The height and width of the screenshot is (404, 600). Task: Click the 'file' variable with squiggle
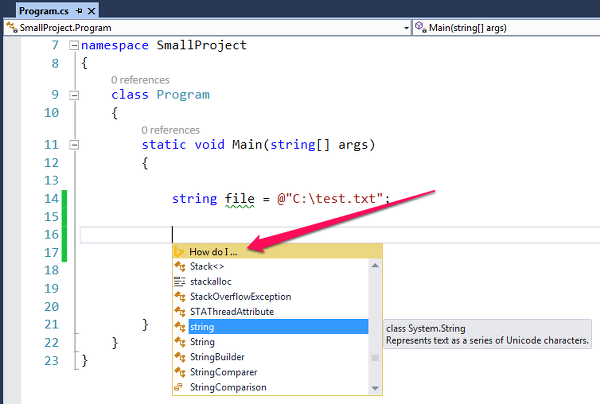tap(240, 199)
